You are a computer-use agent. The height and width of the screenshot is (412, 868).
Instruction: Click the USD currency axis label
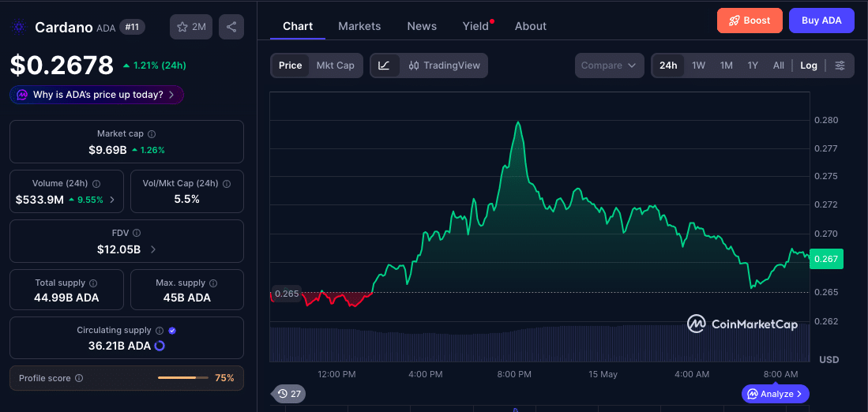(x=829, y=359)
